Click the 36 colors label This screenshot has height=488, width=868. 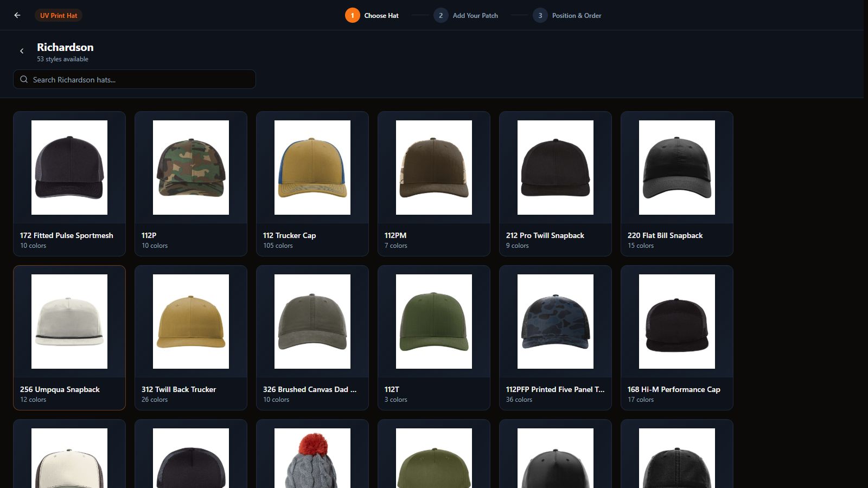tap(519, 400)
